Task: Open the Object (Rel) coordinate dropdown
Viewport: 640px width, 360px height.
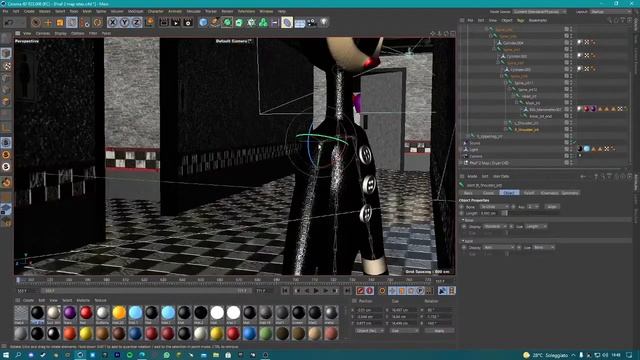Action: point(369,331)
